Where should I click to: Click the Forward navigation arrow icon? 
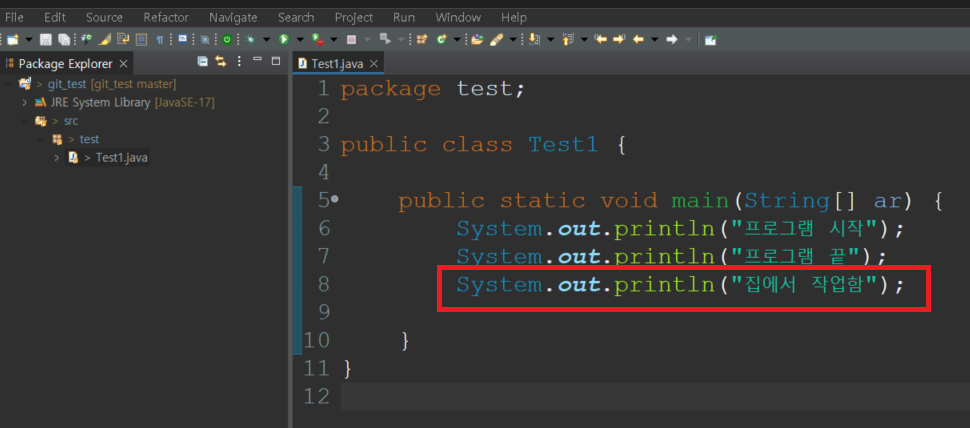(x=672, y=40)
